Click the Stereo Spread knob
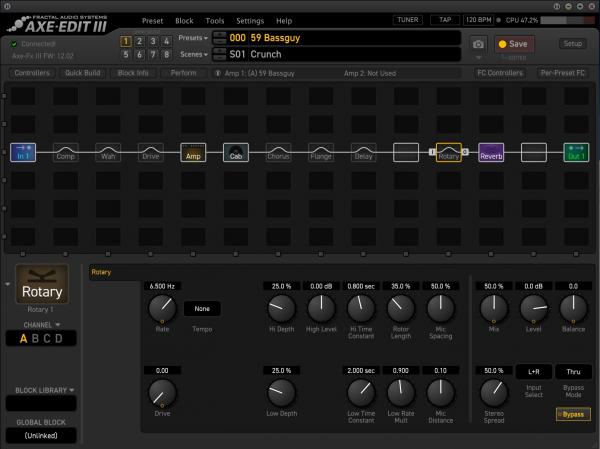The width and height of the screenshot is (600, 449). pos(494,392)
